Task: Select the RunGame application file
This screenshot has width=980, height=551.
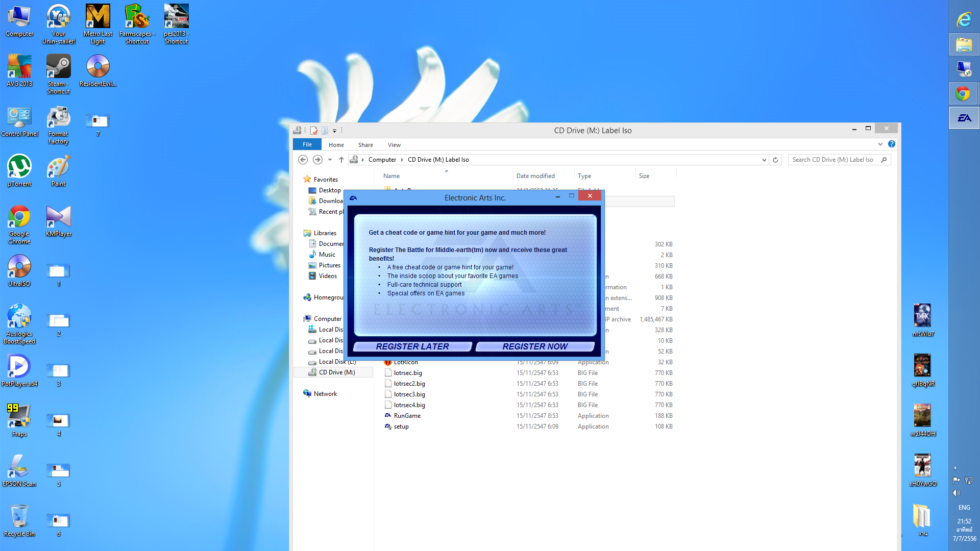Action: pyautogui.click(x=407, y=416)
